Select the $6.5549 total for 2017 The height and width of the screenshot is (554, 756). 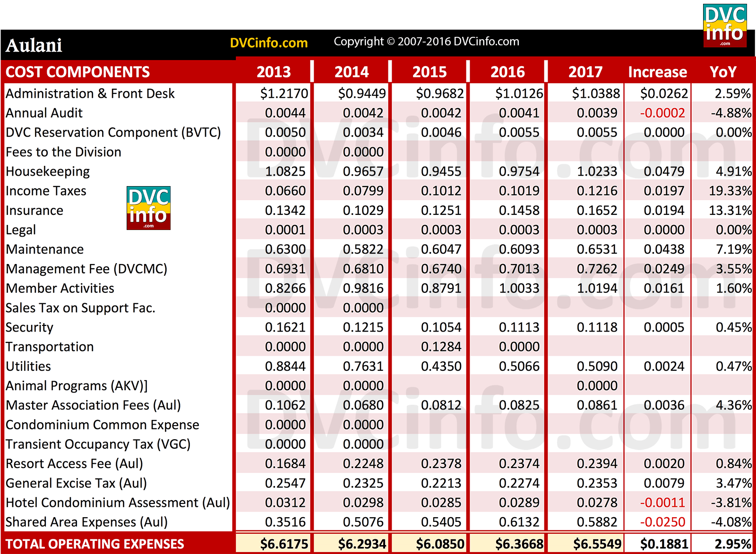coord(597,544)
